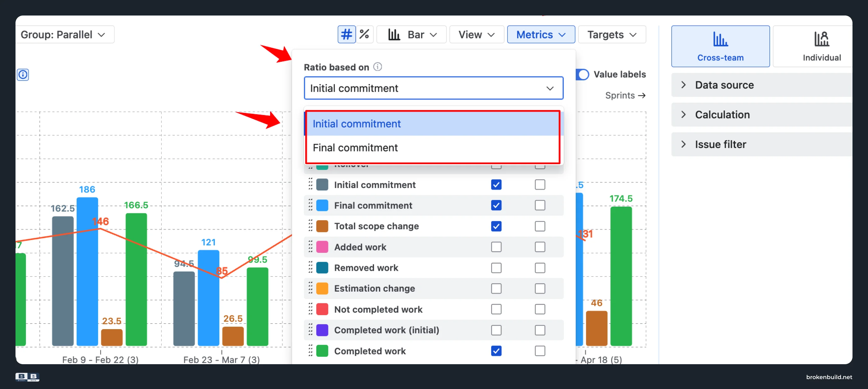This screenshot has width=868, height=389.
Task: Click the 162.5 gray bar in chart
Action: (63, 281)
